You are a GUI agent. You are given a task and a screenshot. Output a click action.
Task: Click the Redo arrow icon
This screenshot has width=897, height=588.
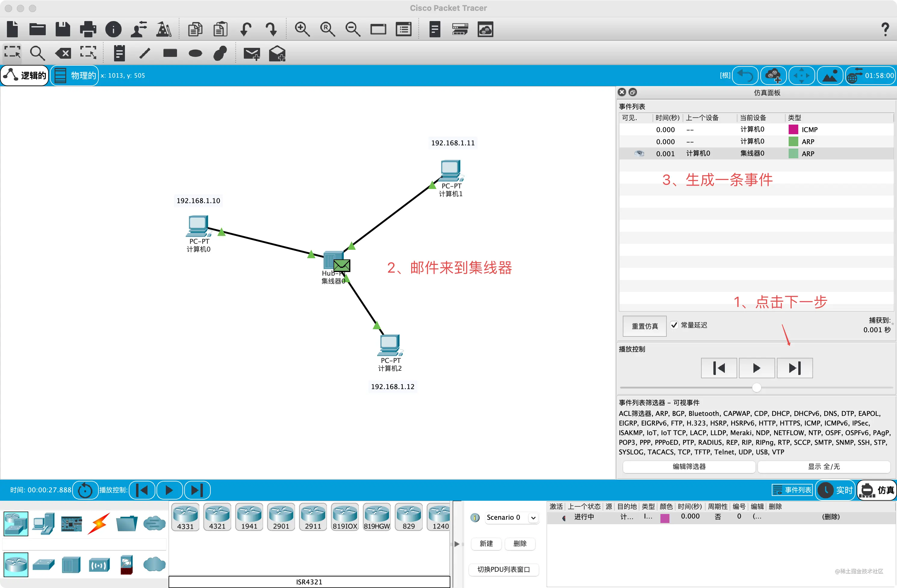(271, 29)
